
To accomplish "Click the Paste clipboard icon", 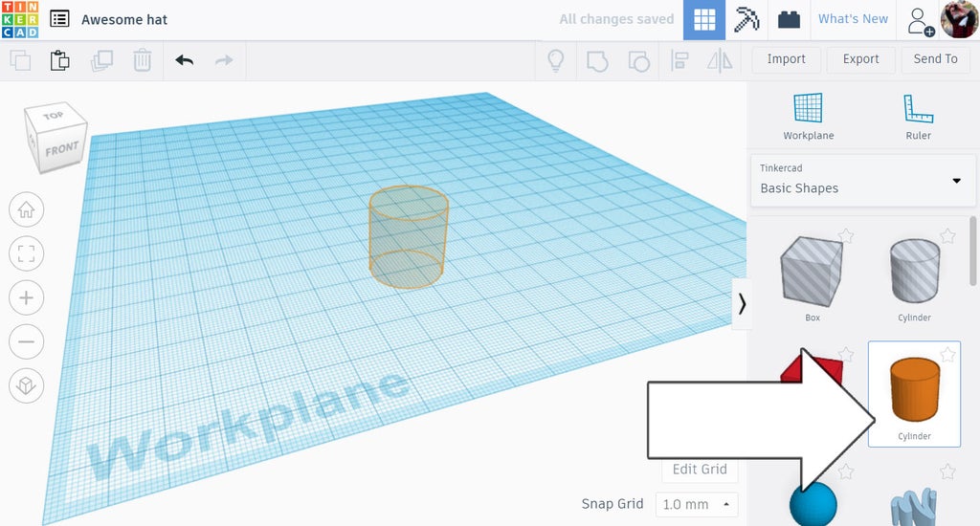I will (59, 60).
